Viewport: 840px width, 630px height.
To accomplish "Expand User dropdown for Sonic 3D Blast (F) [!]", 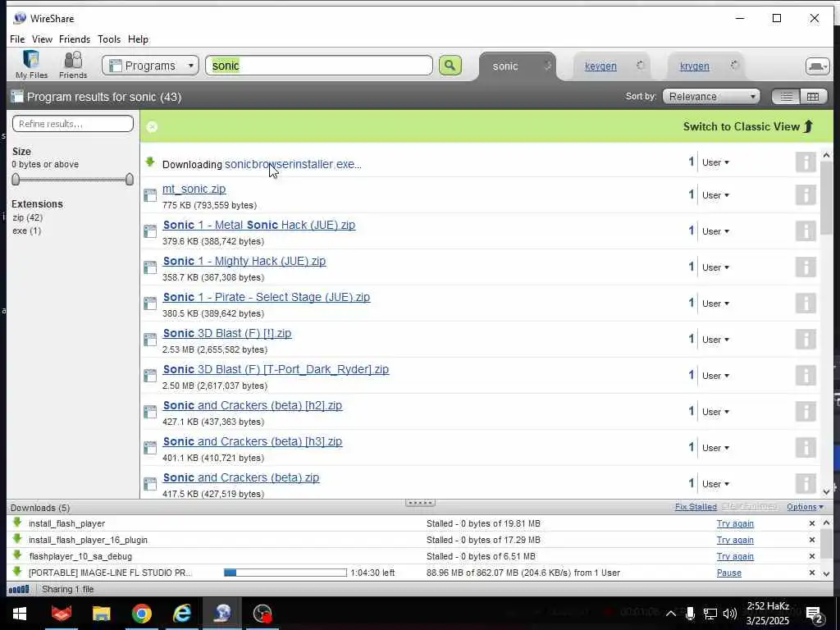I will pos(715,340).
